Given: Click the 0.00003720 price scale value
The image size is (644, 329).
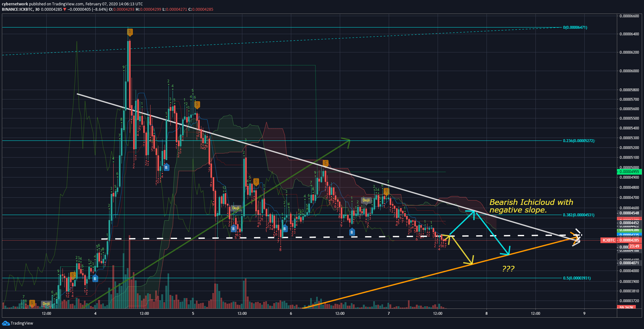Looking at the screenshot, I should tap(629, 301).
